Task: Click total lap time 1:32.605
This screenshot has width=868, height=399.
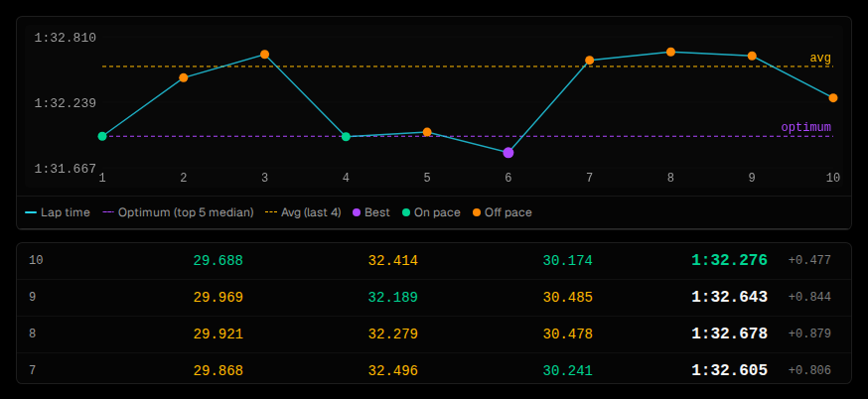Action: pyautogui.click(x=730, y=370)
